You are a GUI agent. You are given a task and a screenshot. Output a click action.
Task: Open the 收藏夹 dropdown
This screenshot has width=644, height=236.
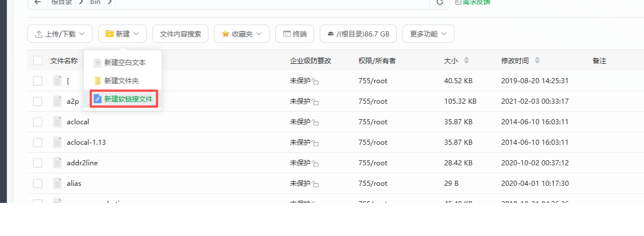coord(241,34)
